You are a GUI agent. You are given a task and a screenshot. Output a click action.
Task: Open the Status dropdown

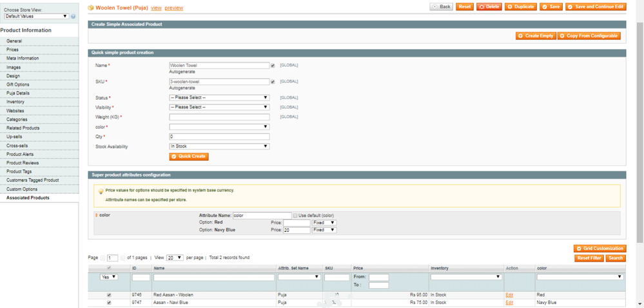(x=219, y=98)
